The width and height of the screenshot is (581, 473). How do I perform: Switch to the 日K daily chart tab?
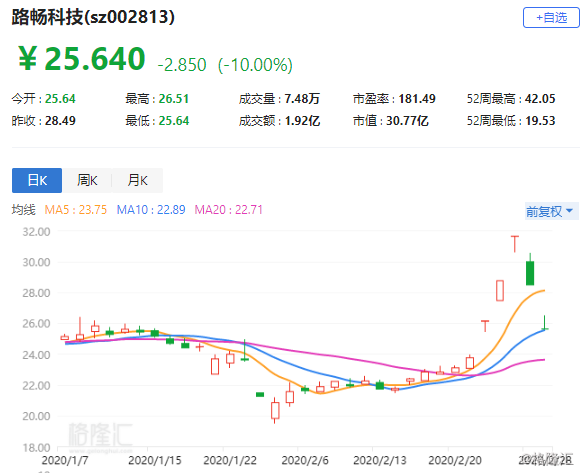coord(37,180)
